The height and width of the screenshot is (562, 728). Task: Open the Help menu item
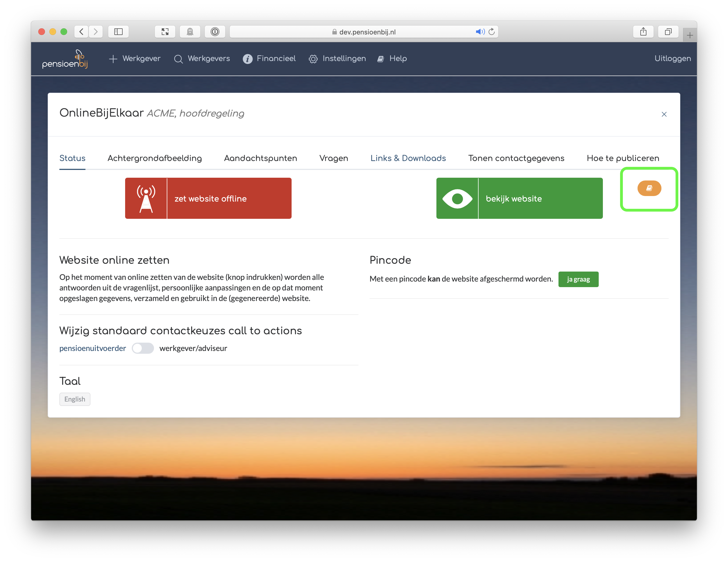392,59
